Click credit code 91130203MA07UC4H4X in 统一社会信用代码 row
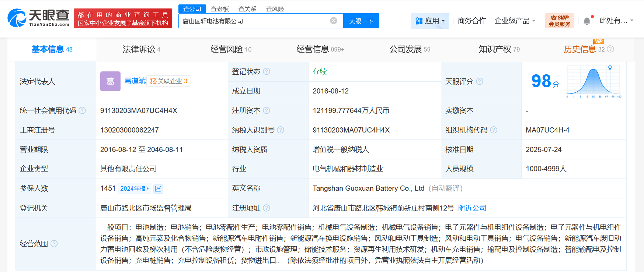 click(x=139, y=111)
